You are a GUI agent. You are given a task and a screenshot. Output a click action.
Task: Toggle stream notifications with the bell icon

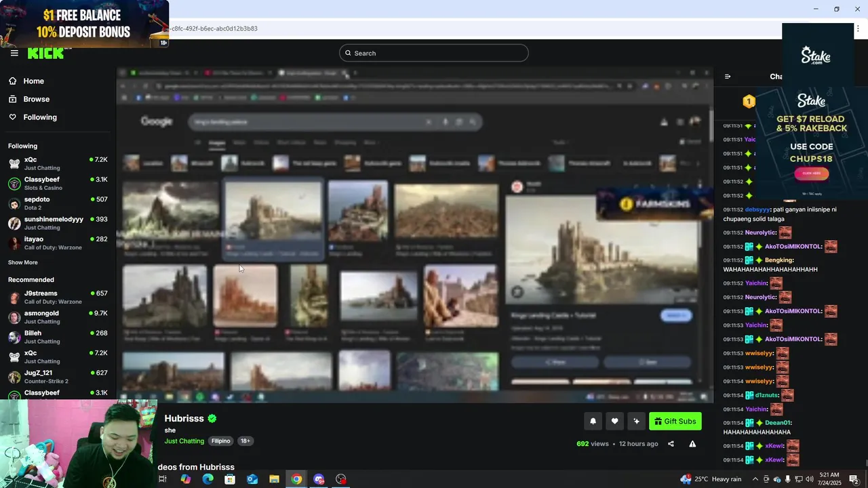coord(593,421)
